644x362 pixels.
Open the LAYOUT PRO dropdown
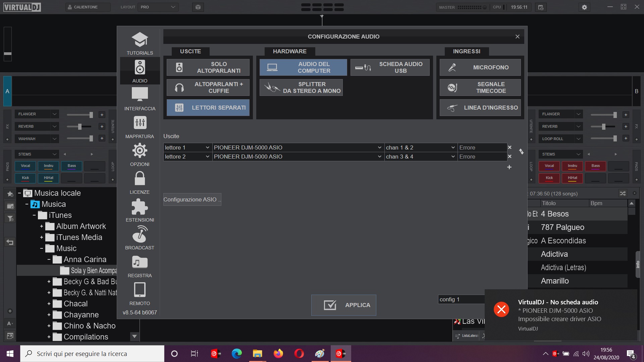click(x=158, y=7)
